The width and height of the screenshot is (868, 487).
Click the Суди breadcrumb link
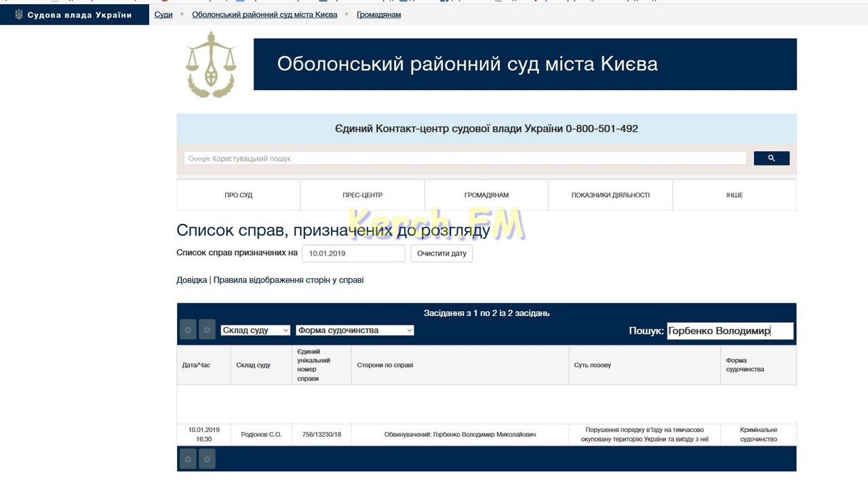tap(163, 14)
